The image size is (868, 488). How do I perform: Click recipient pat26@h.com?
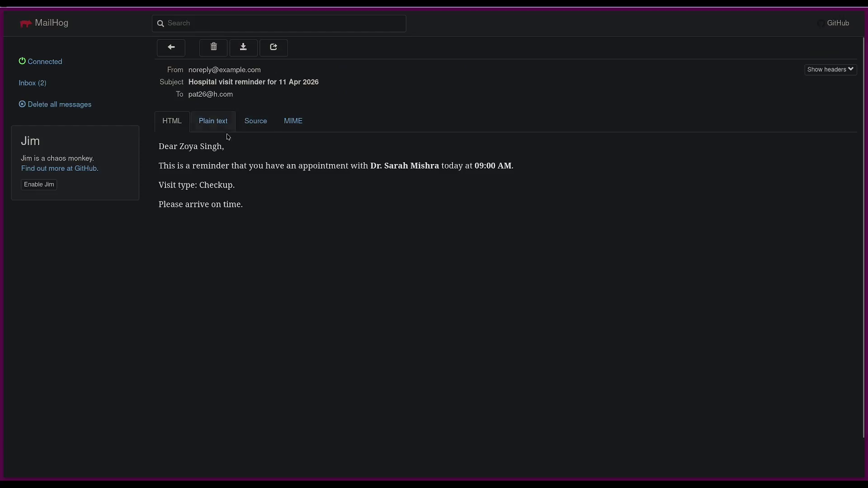click(210, 94)
